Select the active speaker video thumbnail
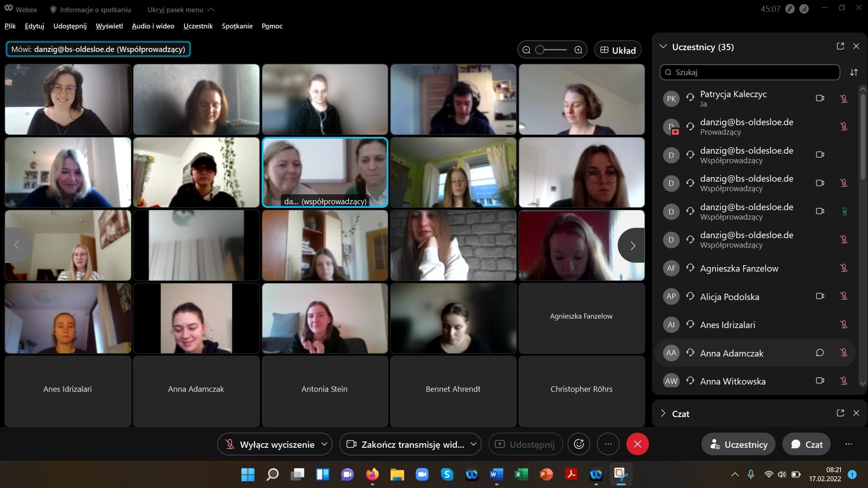This screenshot has width=868, height=488. point(325,173)
